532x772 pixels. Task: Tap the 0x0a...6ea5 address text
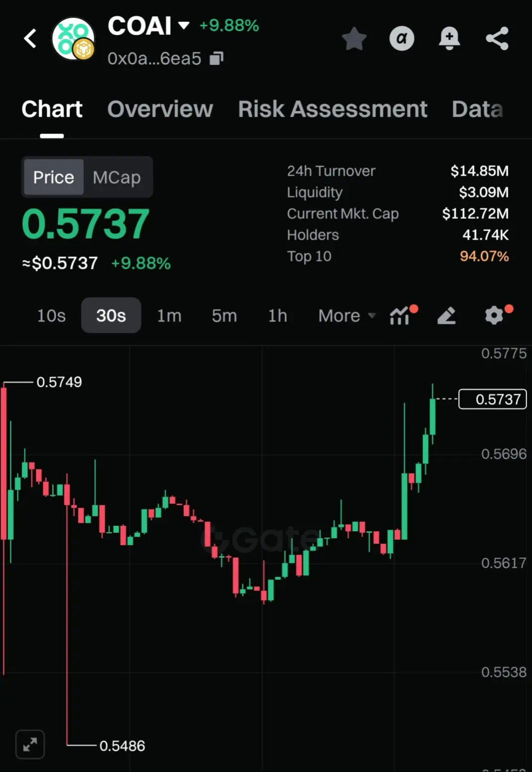coord(154,59)
